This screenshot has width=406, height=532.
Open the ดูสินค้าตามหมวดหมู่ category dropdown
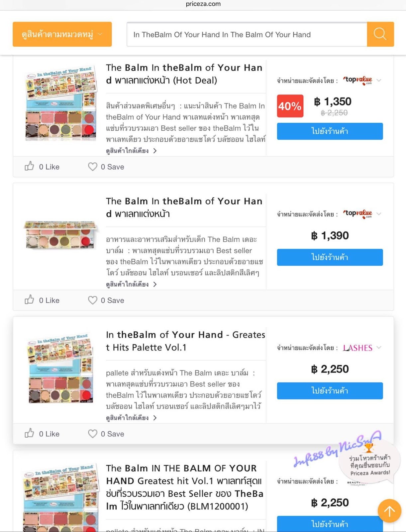coord(62,34)
